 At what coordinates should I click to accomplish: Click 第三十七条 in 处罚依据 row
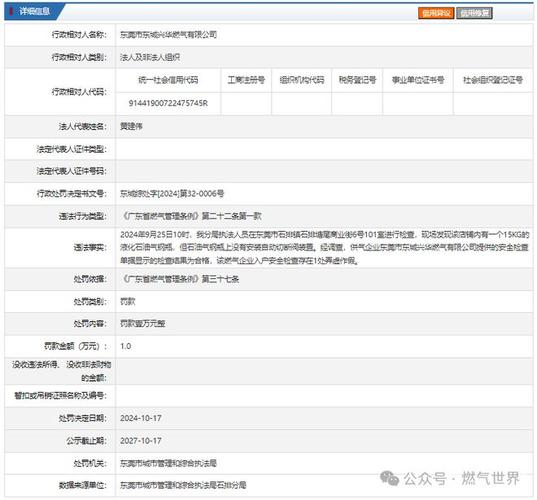221,279
